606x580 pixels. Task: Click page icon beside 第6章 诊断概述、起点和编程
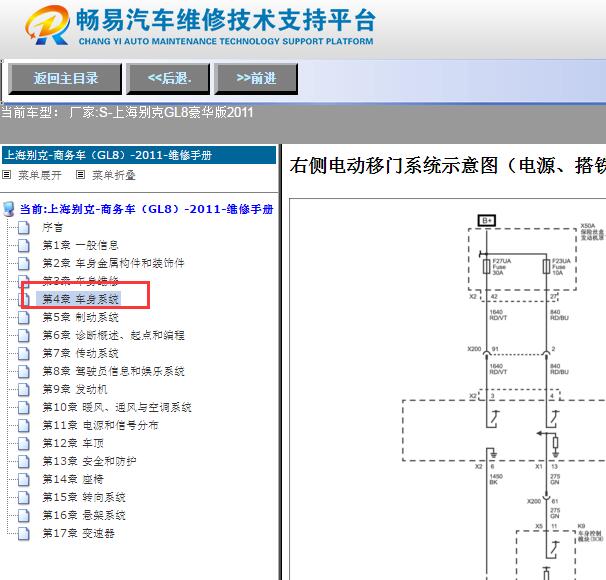point(24,335)
